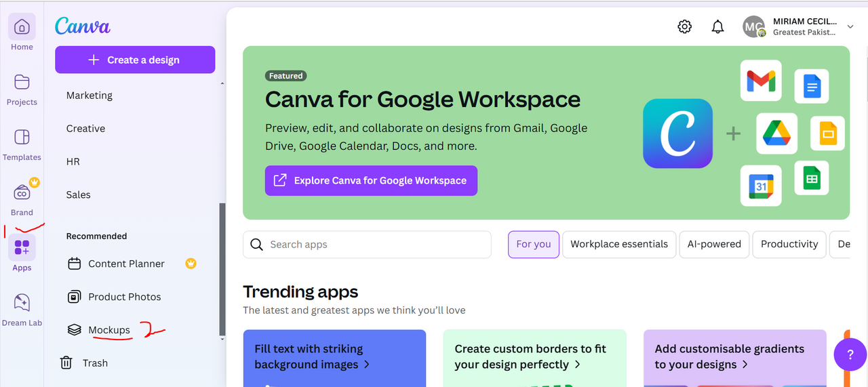This screenshot has height=387, width=868.
Task: Click the Google Drive icon in banner
Action: (776, 133)
